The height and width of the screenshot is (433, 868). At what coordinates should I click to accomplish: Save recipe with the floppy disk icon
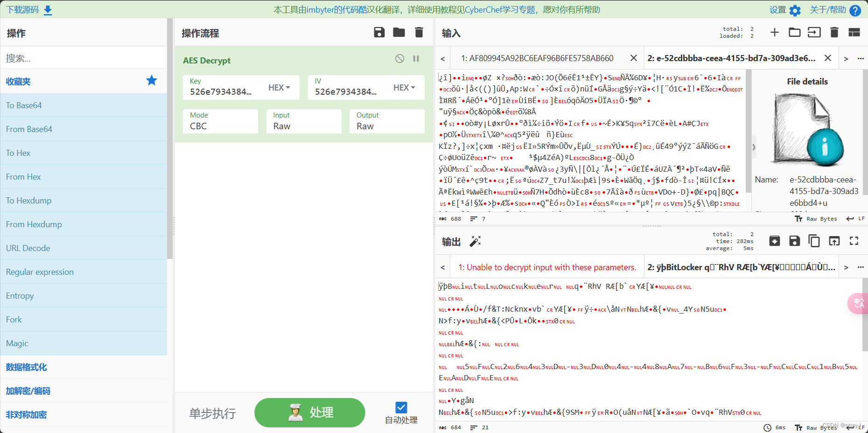click(x=379, y=32)
